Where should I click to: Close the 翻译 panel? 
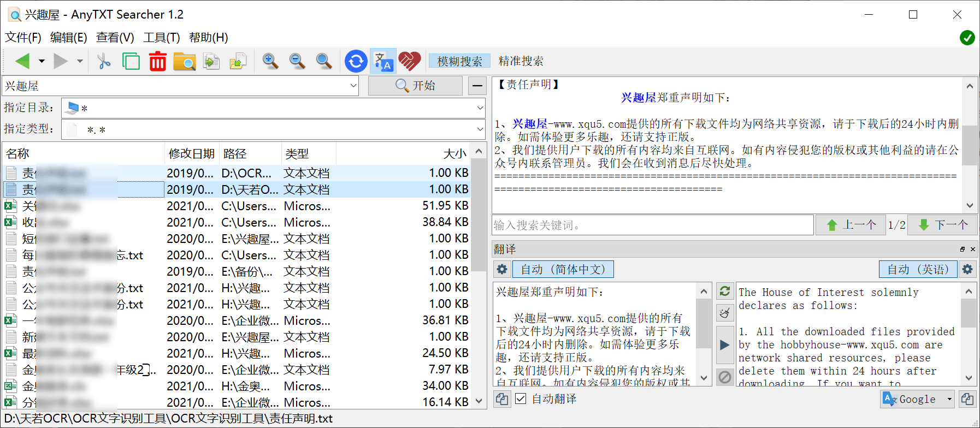[x=973, y=249]
